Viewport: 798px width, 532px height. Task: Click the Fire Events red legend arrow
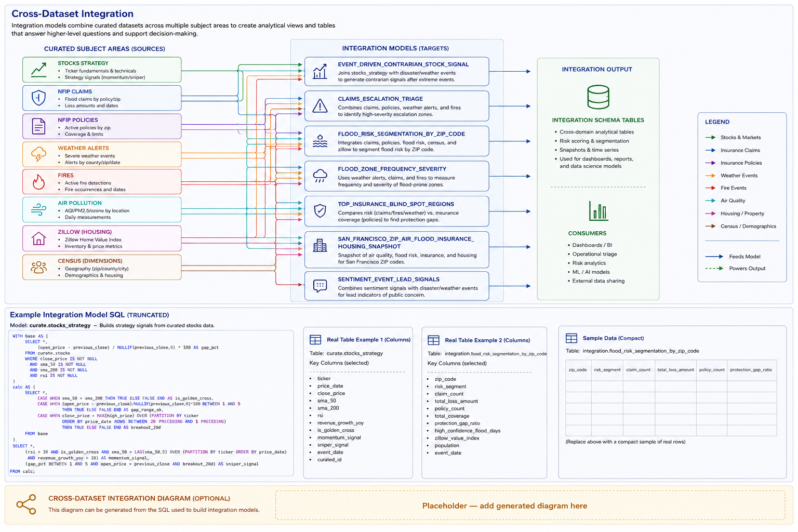pos(710,188)
